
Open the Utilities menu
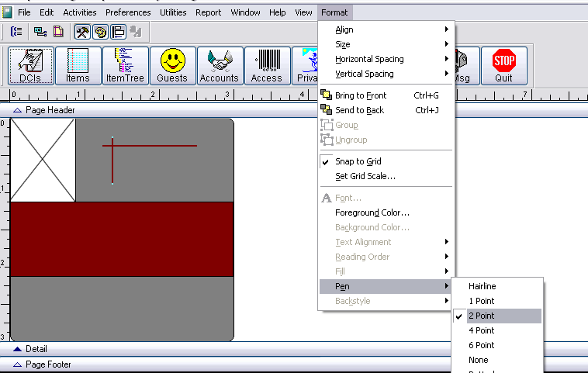click(173, 12)
